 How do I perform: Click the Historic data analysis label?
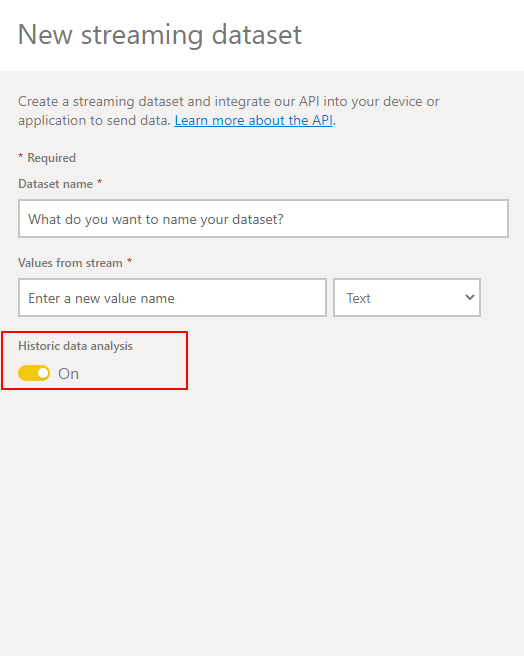click(75, 346)
